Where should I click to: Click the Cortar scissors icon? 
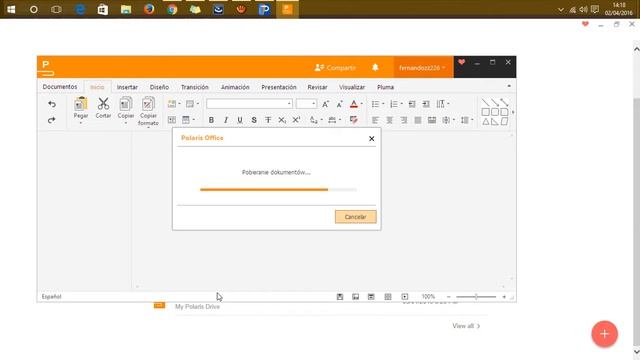[x=103, y=104]
